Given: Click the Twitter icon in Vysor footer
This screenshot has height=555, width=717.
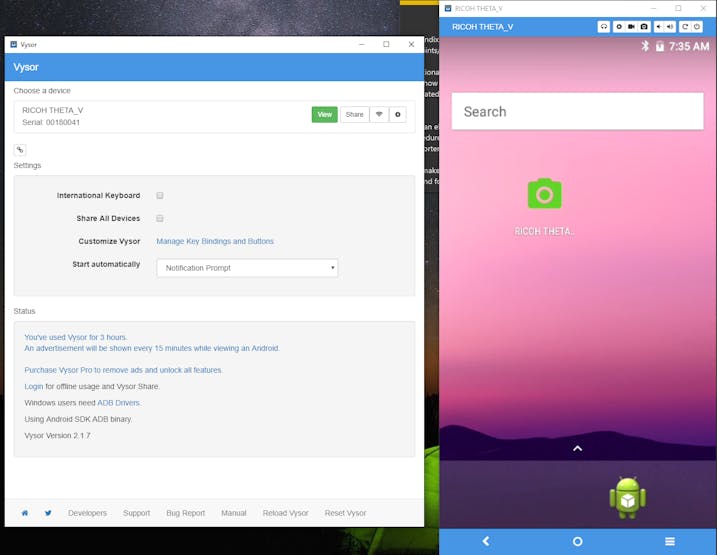Looking at the screenshot, I should 48,513.
